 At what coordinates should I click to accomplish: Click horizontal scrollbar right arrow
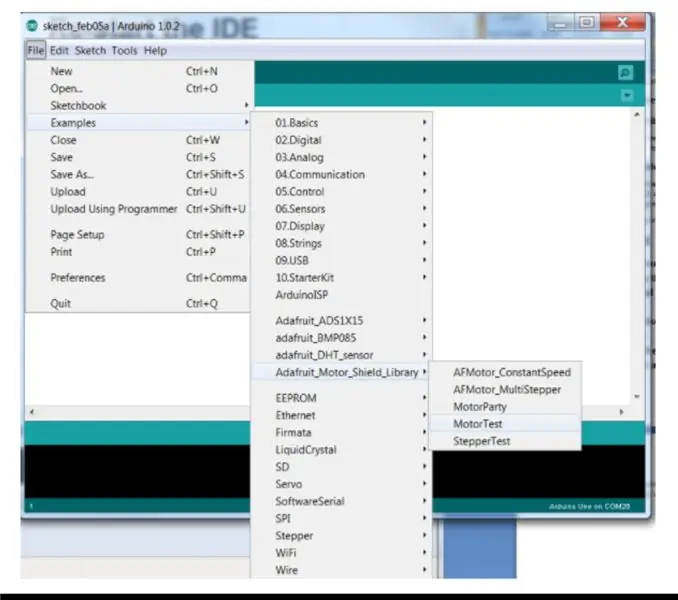[621, 412]
